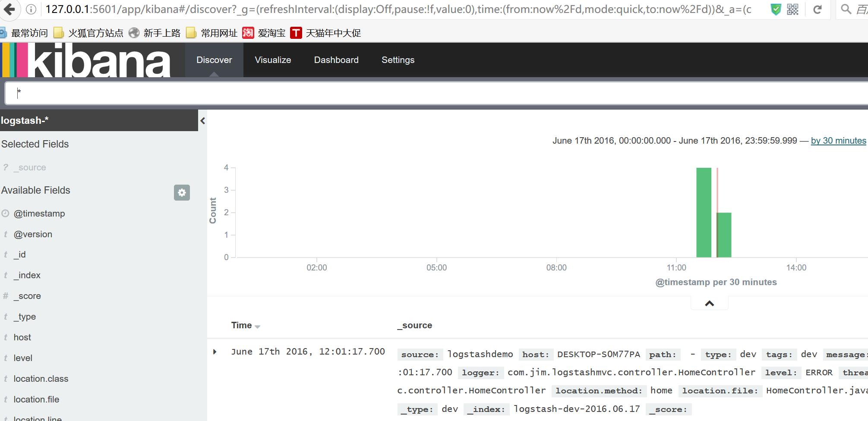Select the location.file field
The height and width of the screenshot is (421, 868).
coord(36,399)
